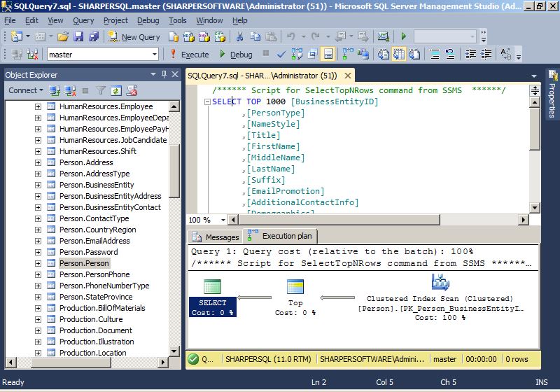
Task: Start debugging with the green arrow icon
Action: [x=404, y=36]
